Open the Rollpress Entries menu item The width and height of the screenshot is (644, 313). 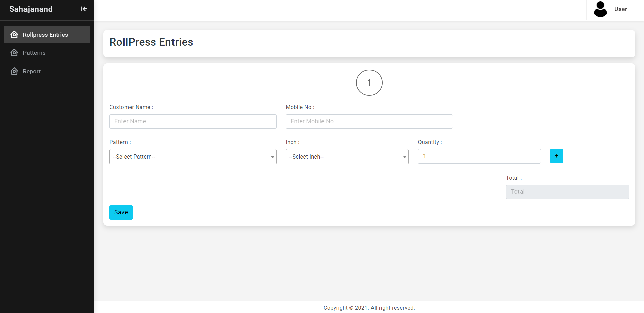point(47,35)
